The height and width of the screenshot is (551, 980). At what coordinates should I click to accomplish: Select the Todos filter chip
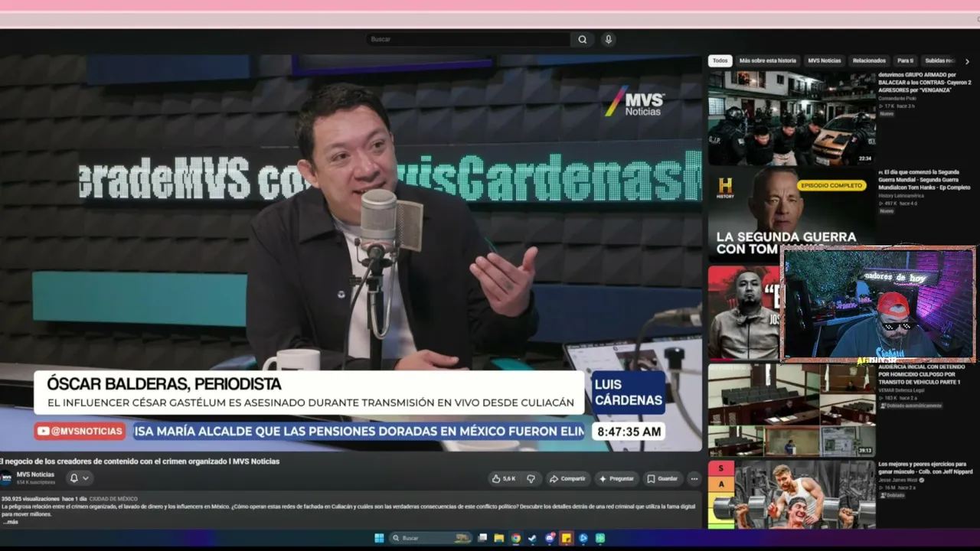(x=720, y=60)
